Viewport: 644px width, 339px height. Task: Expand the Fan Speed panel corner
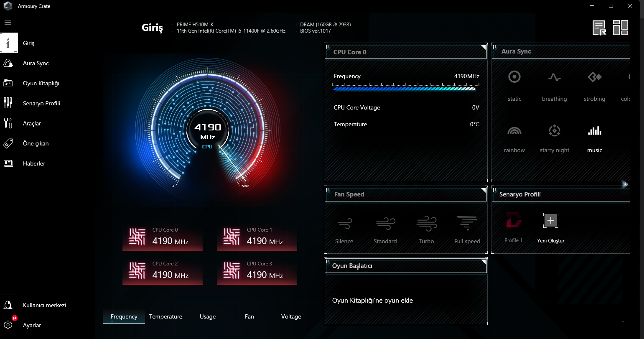click(x=484, y=191)
